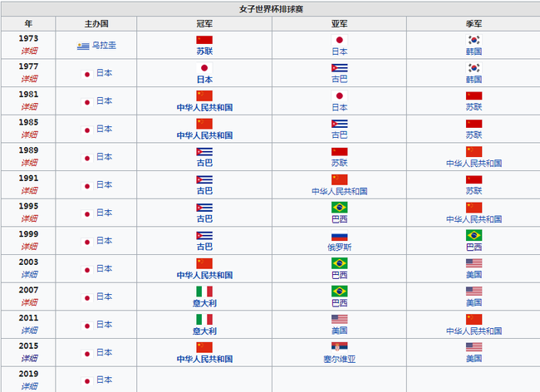Open the 详细 link under 2015
The width and height of the screenshot is (540, 392).
click(x=29, y=358)
